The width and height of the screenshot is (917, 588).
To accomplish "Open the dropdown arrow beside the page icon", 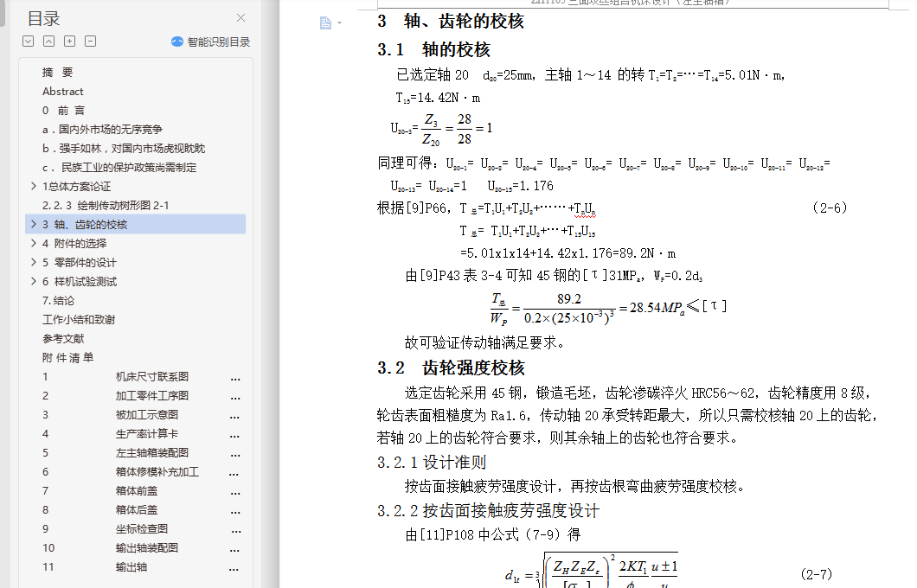I will tap(339, 23).
